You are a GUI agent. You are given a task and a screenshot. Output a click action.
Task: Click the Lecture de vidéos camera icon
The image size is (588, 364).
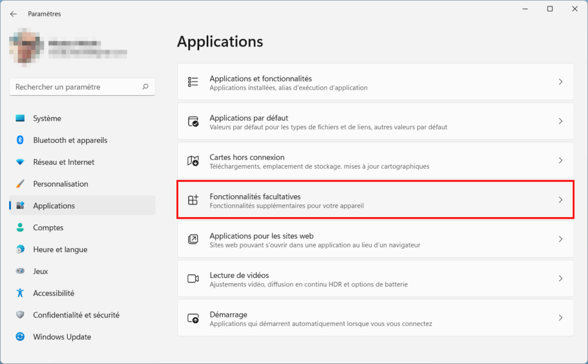tap(193, 278)
